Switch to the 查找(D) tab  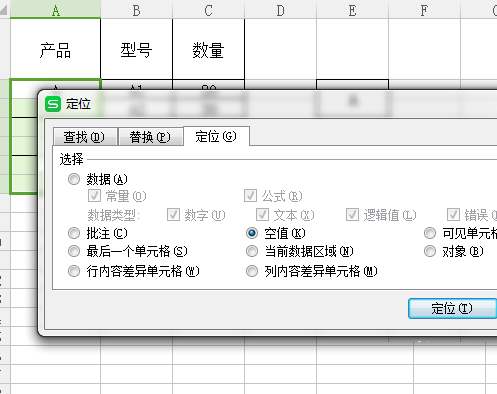coord(85,137)
